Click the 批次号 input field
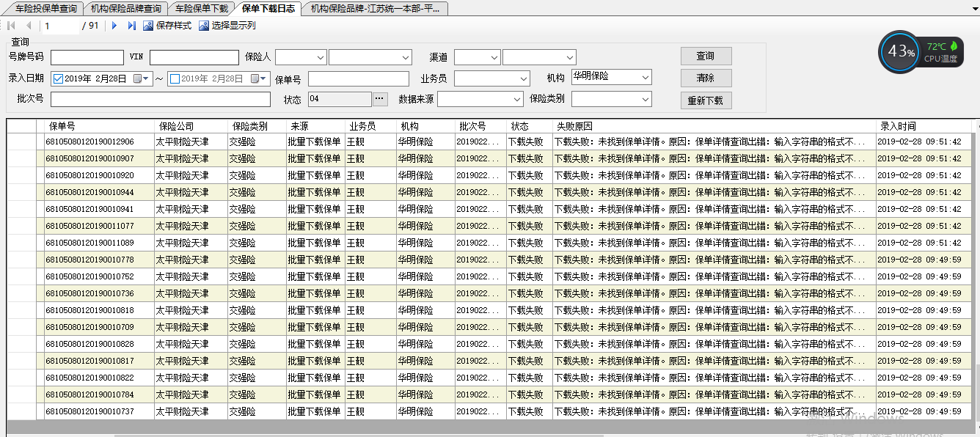Screen dimensions: 980x437 pos(160,99)
